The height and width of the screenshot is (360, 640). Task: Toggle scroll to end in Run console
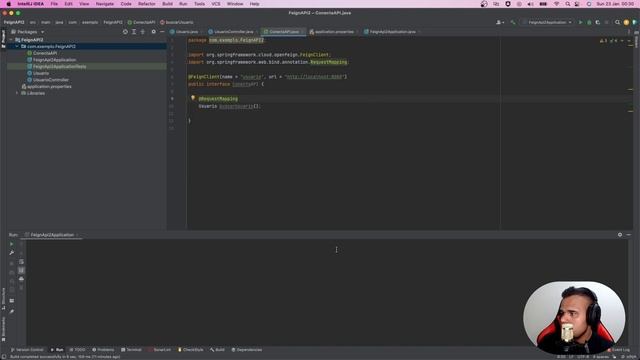22,270
